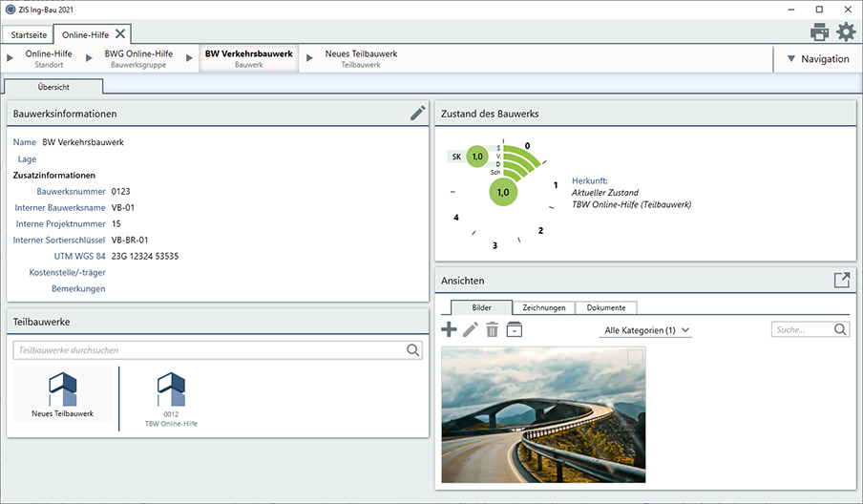Close the Online-Hilfe tab

pyautogui.click(x=120, y=33)
